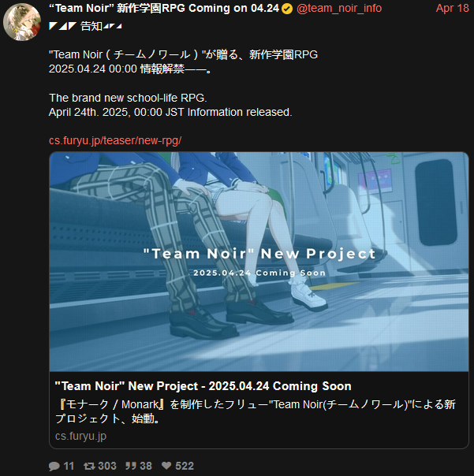This screenshot has height=476, width=474.
Task: Open the @team_noir_info handle link
Action: [x=339, y=9]
